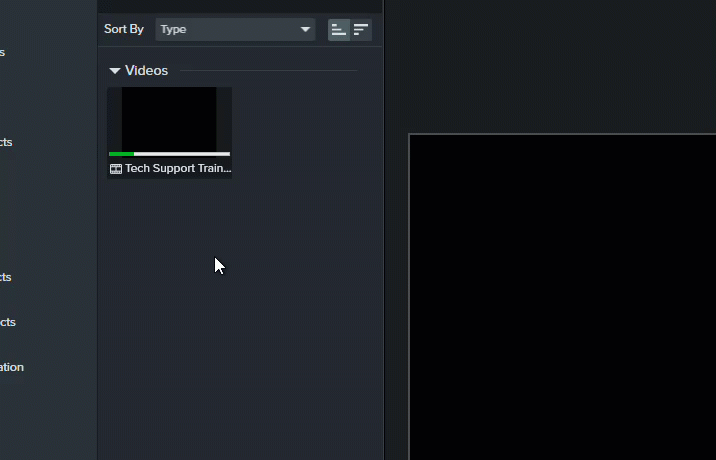Open the sidebar tab ending in "ation"
Image resolution: width=716 pixels, height=460 pixels.
[11, 367]
